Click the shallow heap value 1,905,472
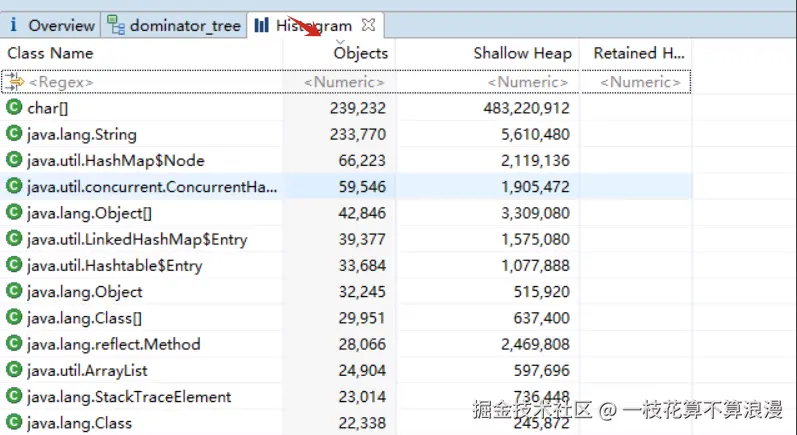Screen dimensions: 797x435 coord(535,187)
